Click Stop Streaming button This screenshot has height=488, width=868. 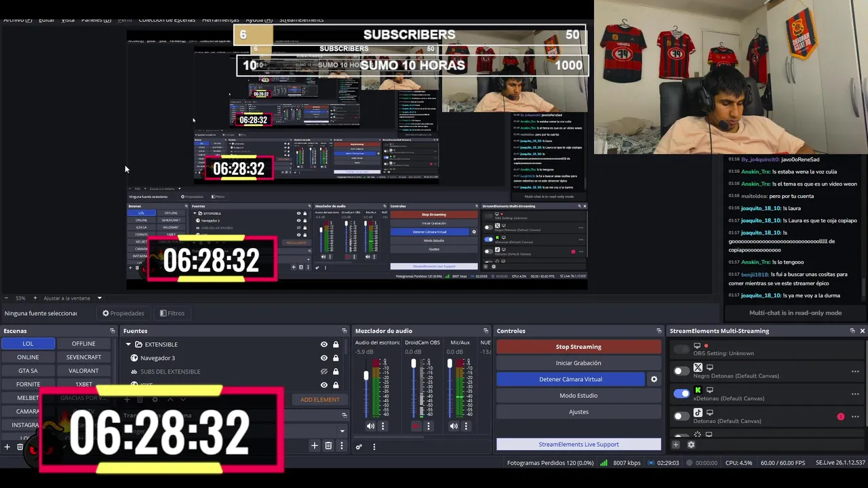(x=578, y=347)
